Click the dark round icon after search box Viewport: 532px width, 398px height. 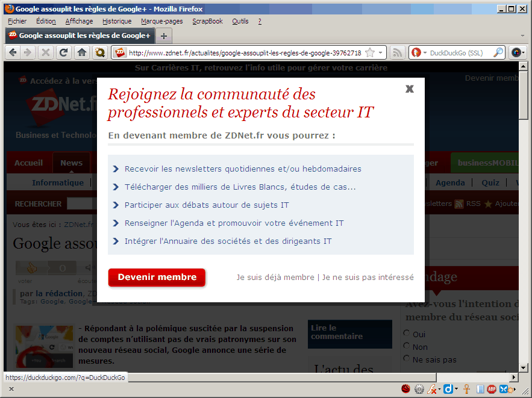(x=516, y=52)
